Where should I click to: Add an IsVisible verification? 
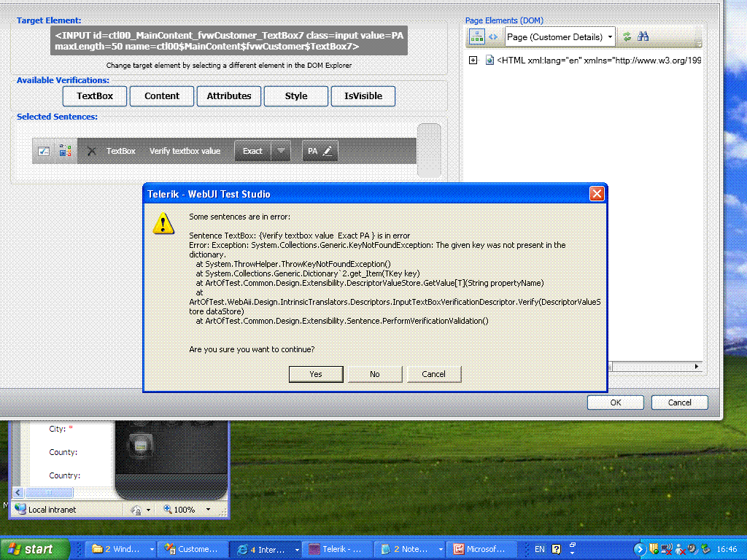(363, 96)
